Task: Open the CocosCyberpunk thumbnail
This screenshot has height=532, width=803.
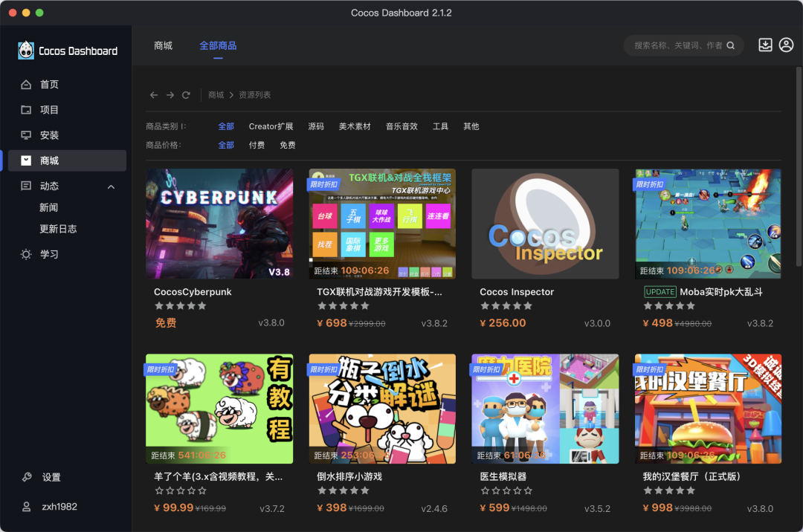Action: pyautogui.click(x=219, y=224)
